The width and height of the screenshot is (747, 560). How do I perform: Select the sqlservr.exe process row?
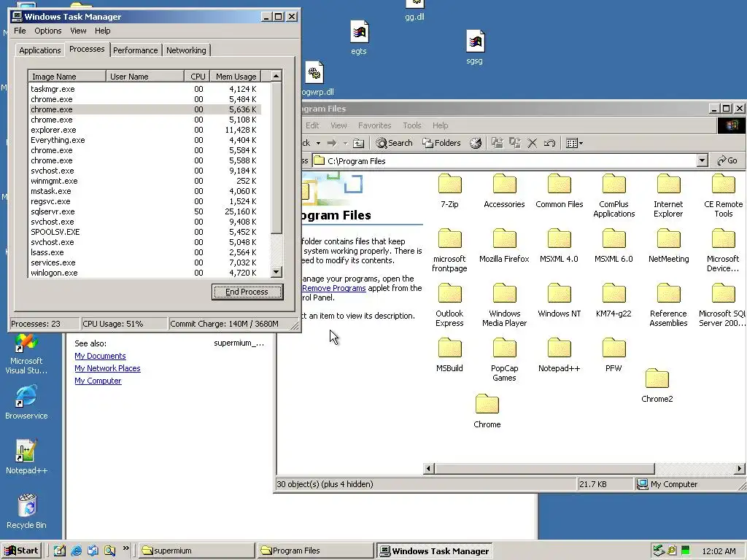tap(144, 211)
